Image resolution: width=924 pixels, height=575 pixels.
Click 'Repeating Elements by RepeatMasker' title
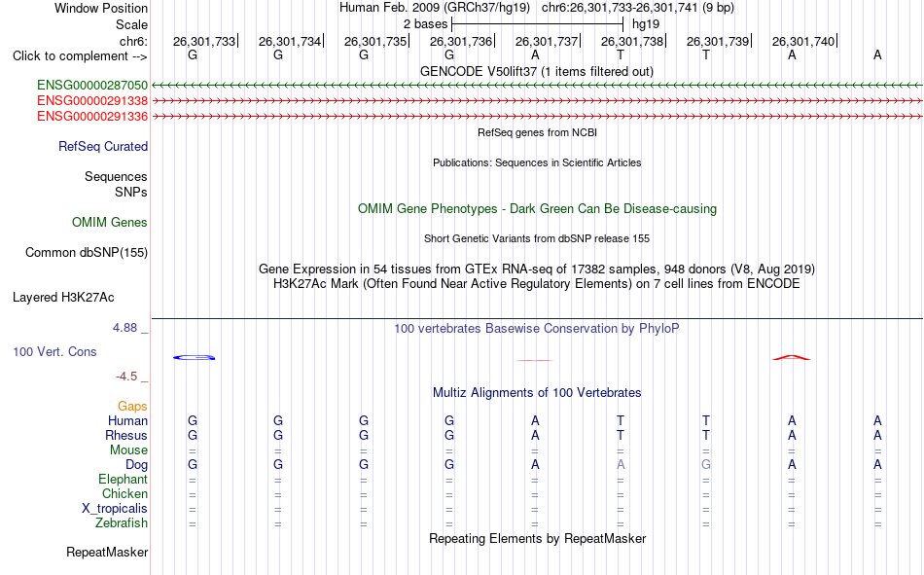[538, 538]
